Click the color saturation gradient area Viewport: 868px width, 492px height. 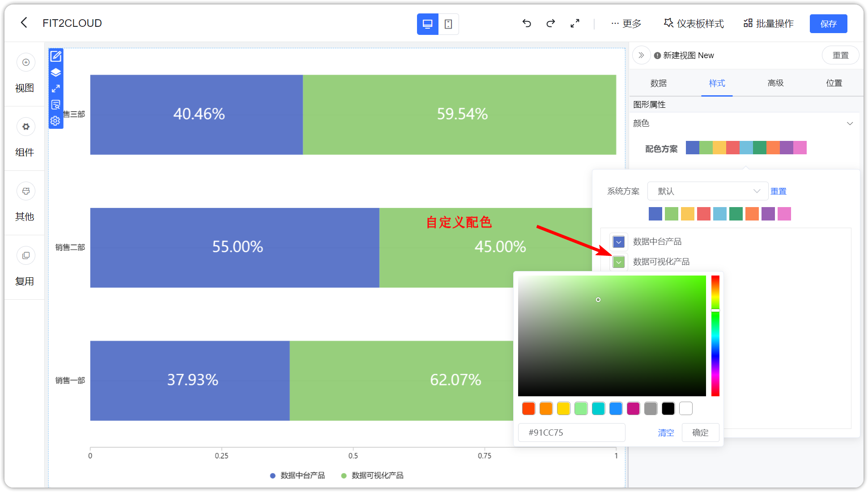click(x=612, y=336)
